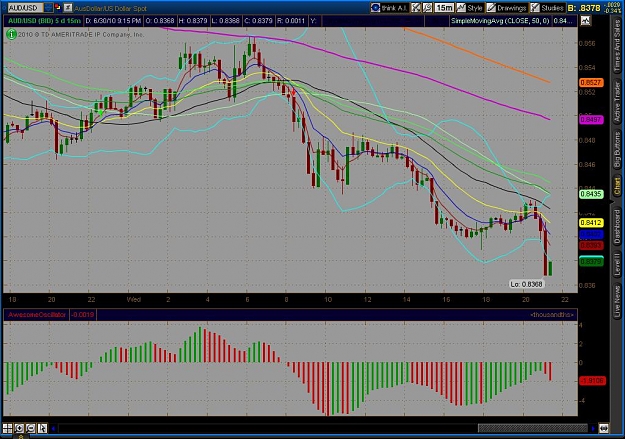The width and height of the screenshot is (625, 439).
Task: Click the B: .8378 bid quote
Action: pyautogui.click(x=585, y=8)
